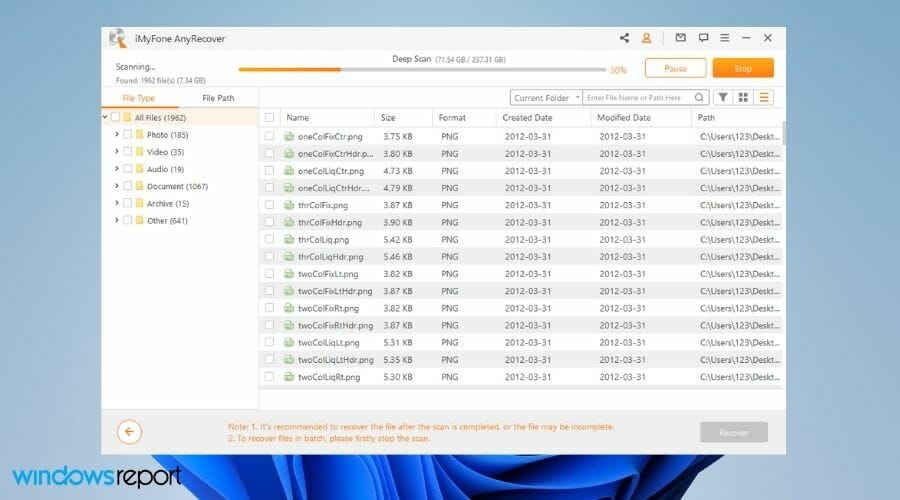
Task: Click the thrColLiq.png file icon
Action: (289, 239)
